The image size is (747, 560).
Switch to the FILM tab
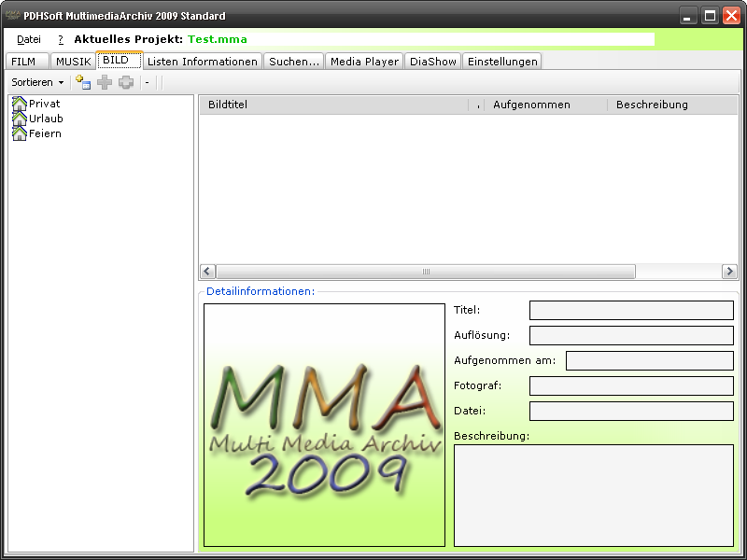(27, 62)
